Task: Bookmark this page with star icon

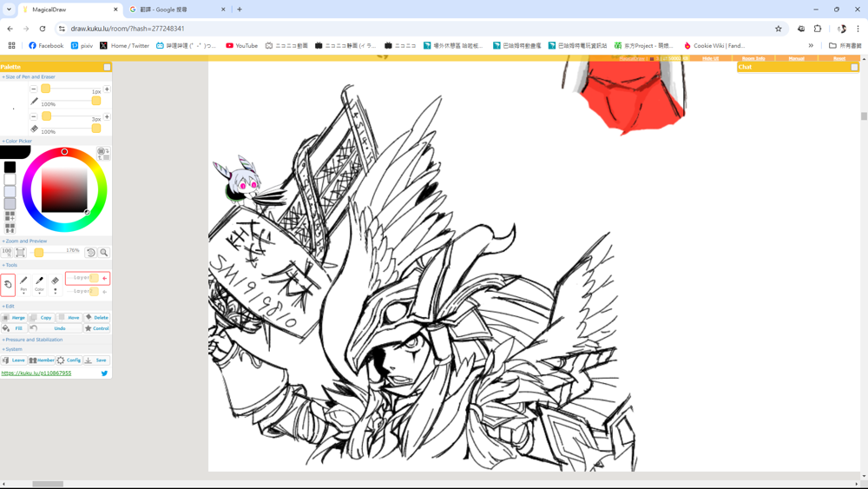Action: (779, 29)
